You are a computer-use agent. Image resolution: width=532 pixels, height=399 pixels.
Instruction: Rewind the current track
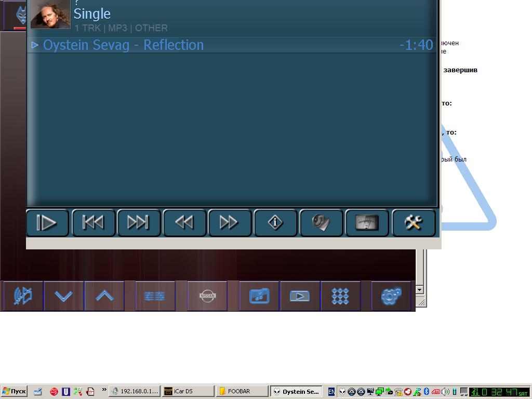pos(184,223)
